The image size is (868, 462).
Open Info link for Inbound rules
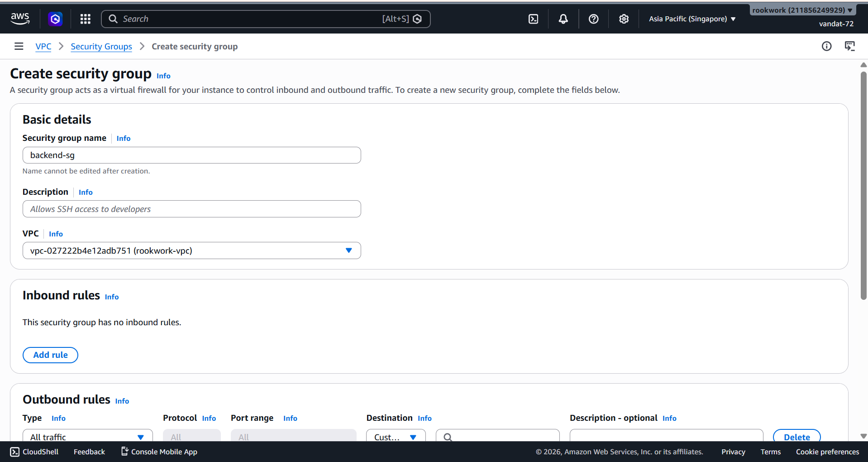click(112, 297)
